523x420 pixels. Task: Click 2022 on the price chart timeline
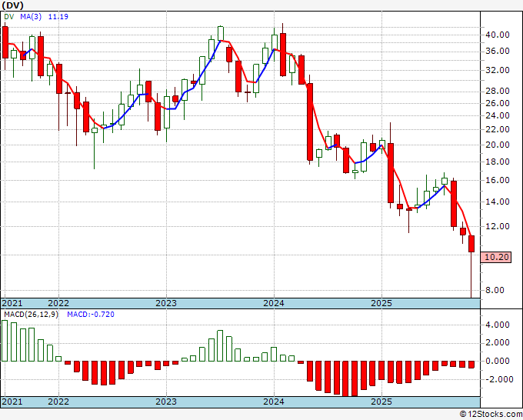coord(58,303)
